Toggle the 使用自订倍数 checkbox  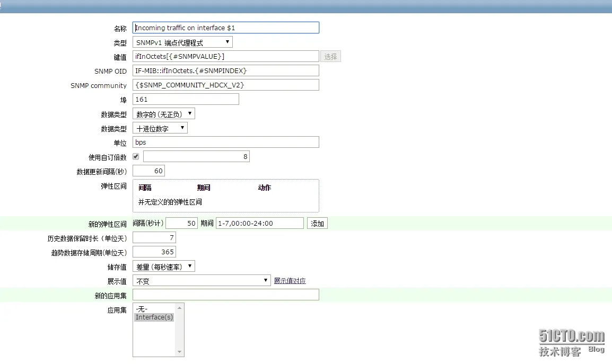[x=136, y=156]
